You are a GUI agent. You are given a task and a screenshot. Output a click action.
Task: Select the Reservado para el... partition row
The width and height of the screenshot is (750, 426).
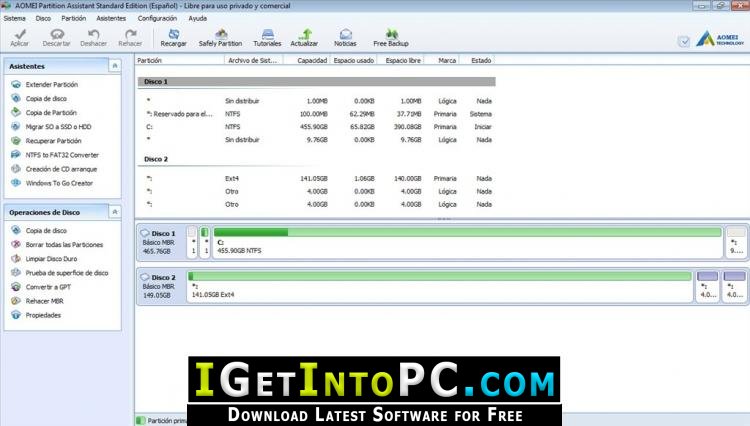(316, 114)
